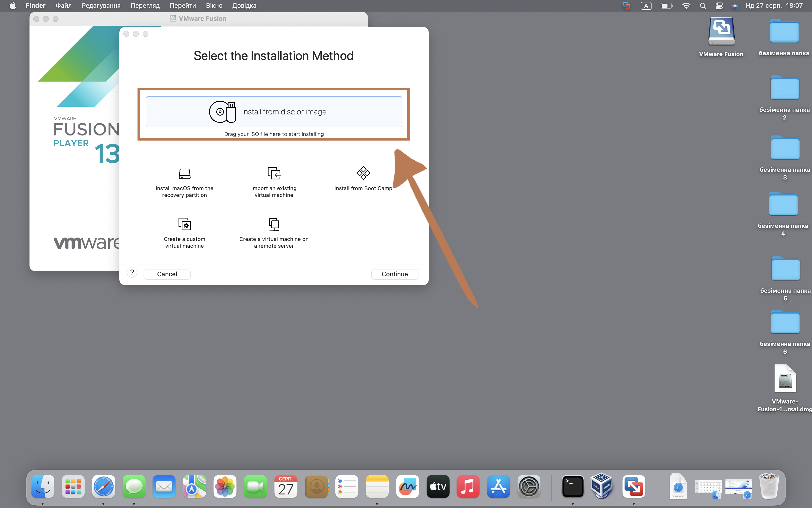Open the Вікно menu
This screenshot has width=812, height=508.
click(214, 5)
